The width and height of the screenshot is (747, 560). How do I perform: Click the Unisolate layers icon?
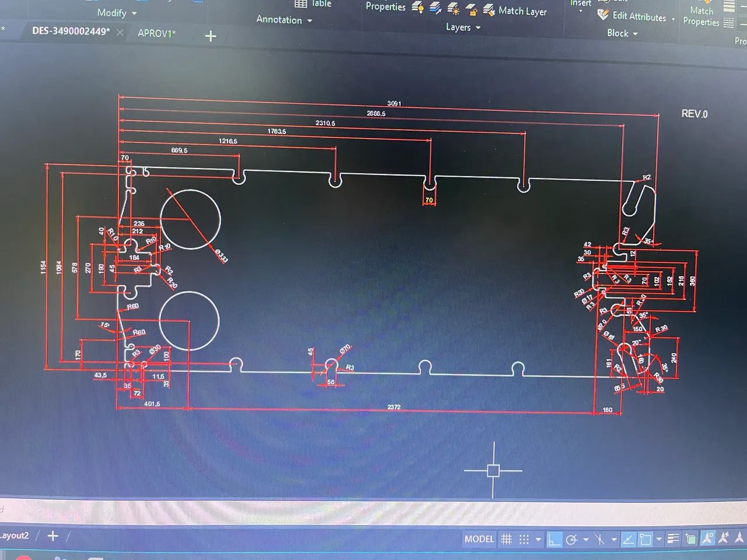[x=435, y=8]
